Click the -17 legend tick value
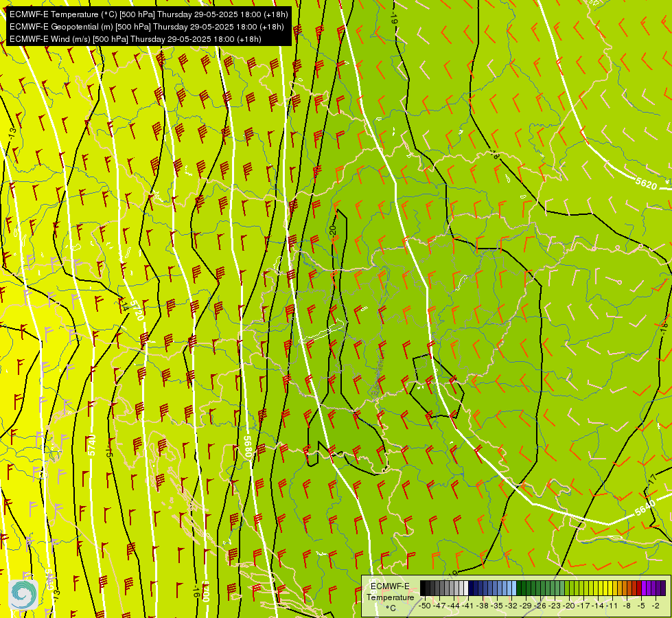Image resolution: width=672 pixels, height=618 pixels. [583, 606]
